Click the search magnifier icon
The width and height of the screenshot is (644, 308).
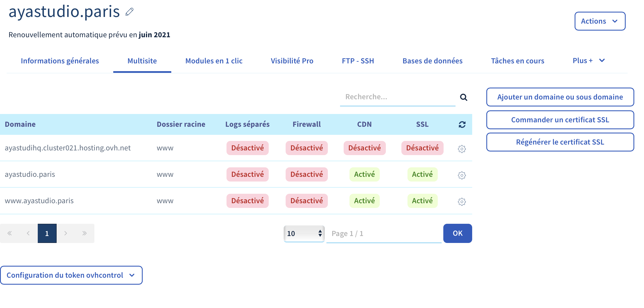[464, 97]
